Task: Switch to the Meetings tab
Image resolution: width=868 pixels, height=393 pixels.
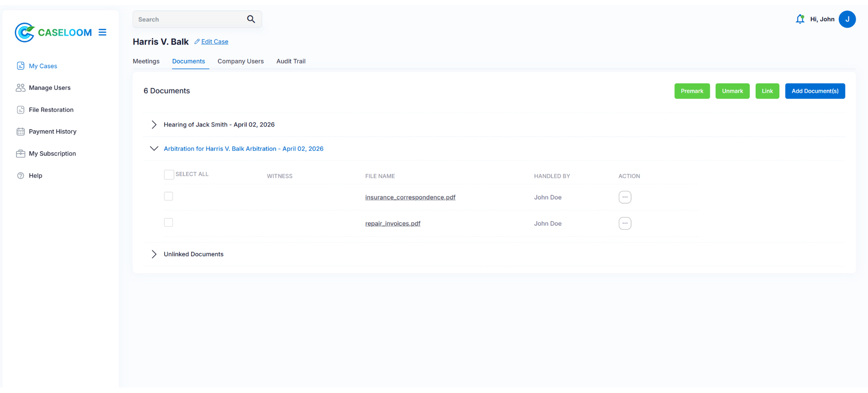Action: pyautogui.click(x=146, y=61)
